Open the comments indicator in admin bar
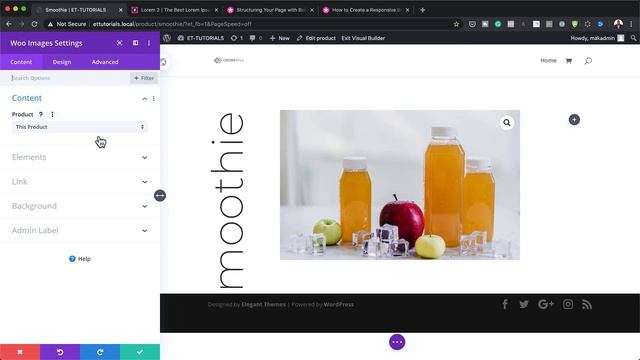Screen dimensions: 640x360 click(x=256, y=38)
